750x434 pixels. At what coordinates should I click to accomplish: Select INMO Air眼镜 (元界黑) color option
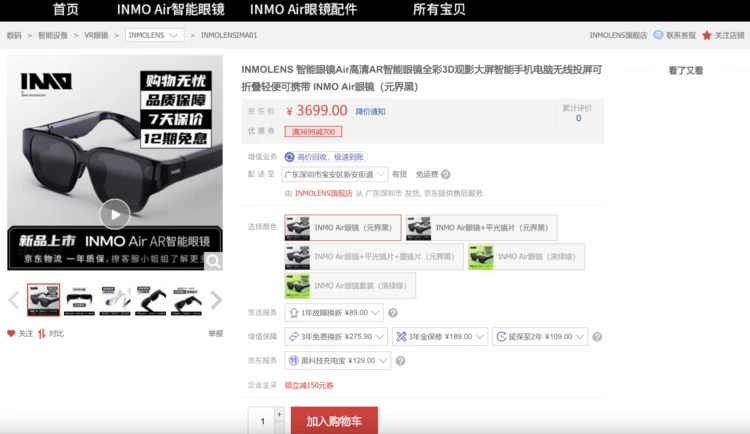point(342,228)
